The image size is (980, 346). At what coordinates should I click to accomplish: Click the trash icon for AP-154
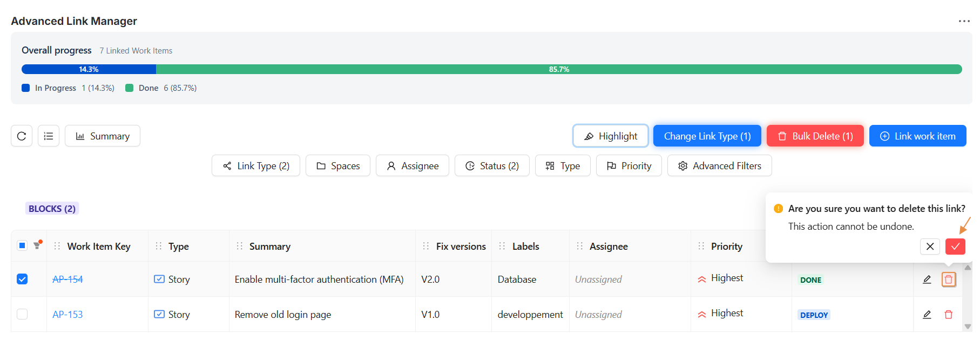coord(949,280)
